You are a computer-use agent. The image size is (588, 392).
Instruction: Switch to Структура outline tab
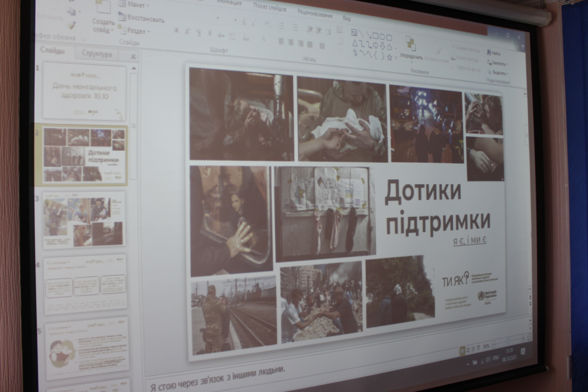click(97, 54)
